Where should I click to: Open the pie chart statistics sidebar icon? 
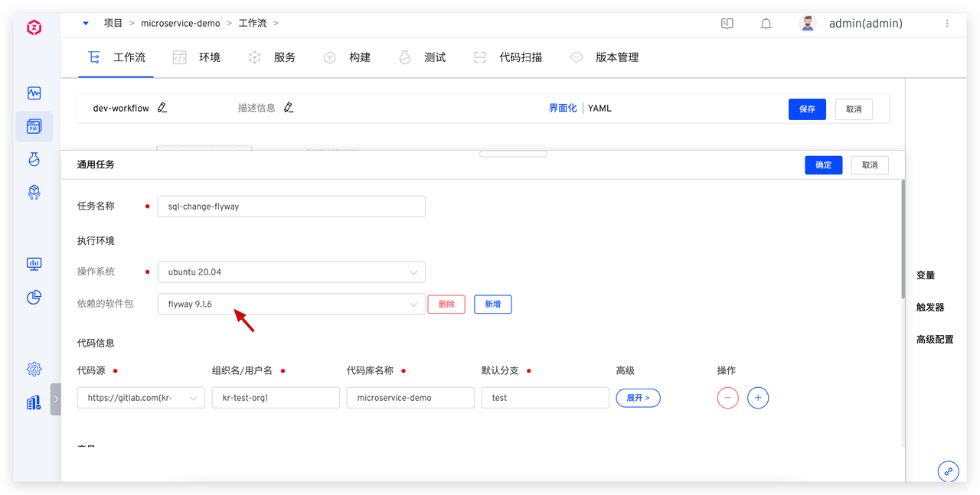tap(34, 297)
